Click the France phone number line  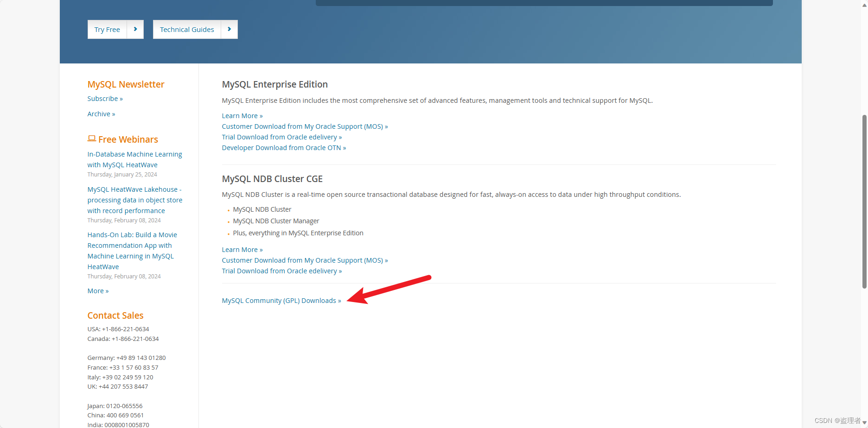point(122,368)
